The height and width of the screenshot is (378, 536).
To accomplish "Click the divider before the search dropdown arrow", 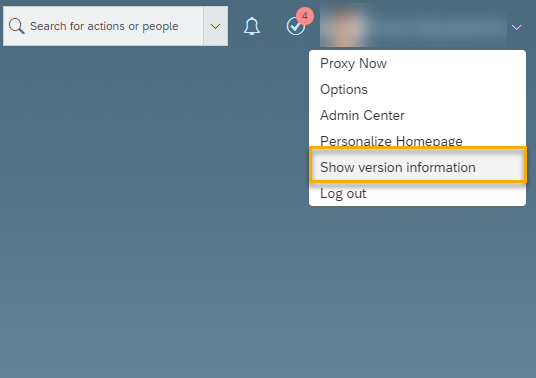I will (203, 26).
